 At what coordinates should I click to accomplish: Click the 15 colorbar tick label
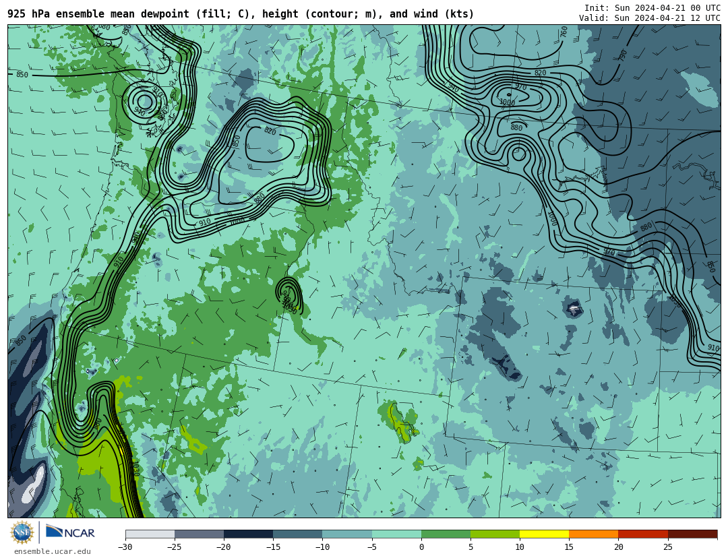tap(569, 547)
